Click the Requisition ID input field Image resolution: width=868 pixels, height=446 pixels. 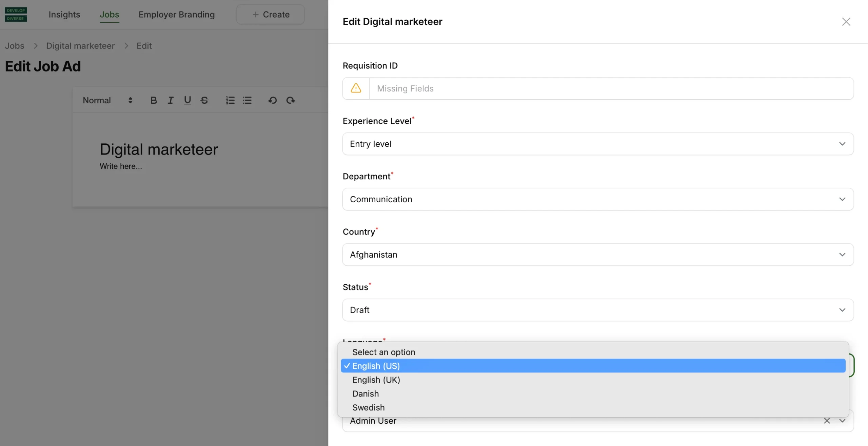pos(611,88)
